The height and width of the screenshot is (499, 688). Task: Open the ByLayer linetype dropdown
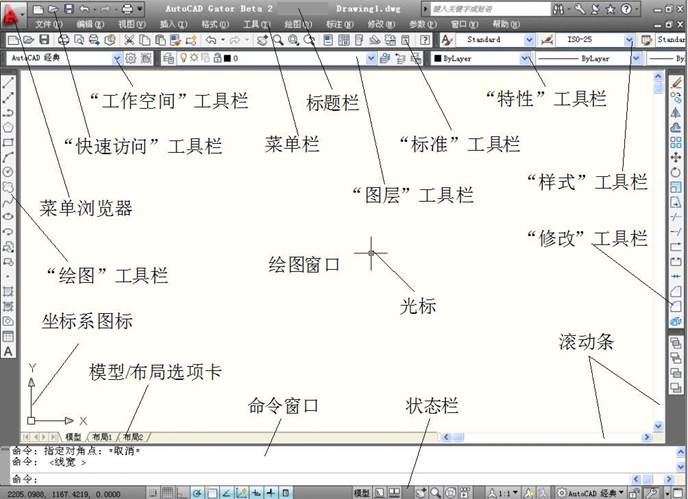pos(636,58)
